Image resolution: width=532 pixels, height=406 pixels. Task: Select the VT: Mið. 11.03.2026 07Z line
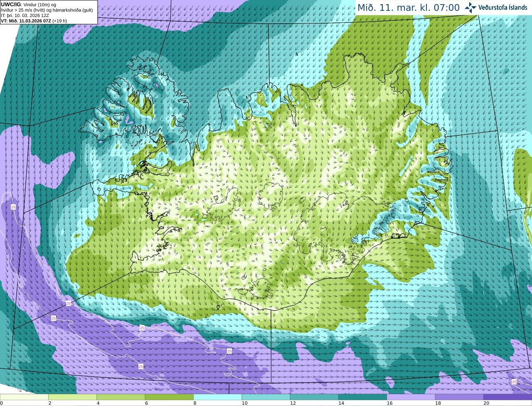pos(34,21)
